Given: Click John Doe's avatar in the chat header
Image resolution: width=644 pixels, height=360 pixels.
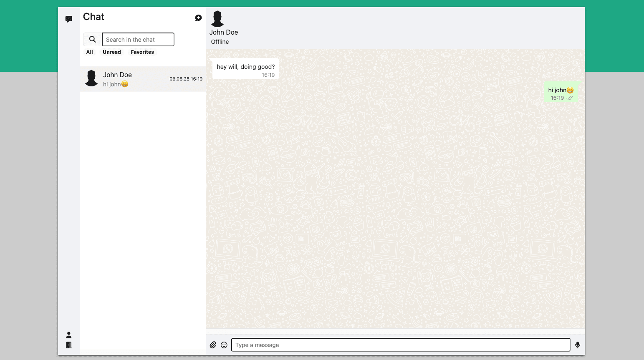Looking at the screenshot, I should pyautogui.click(x=217, y=18).
